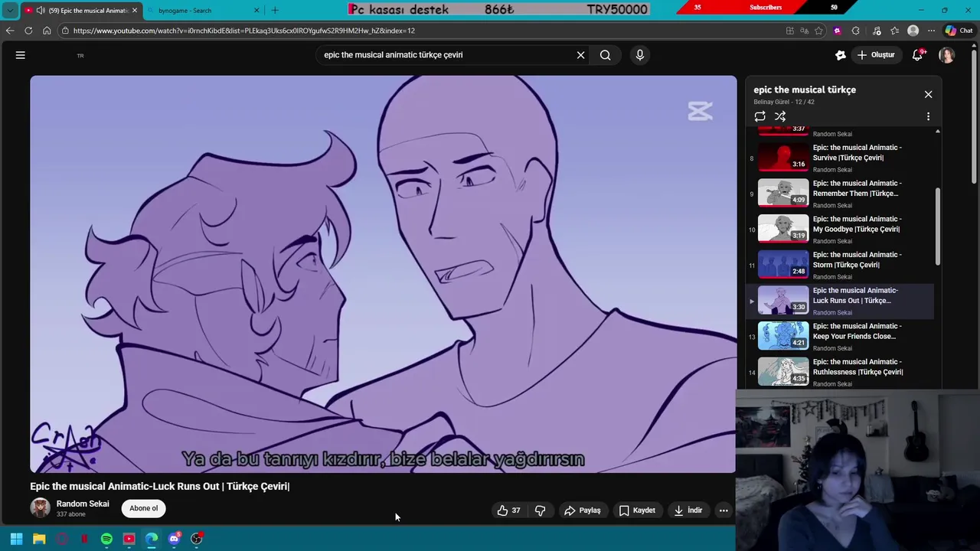Go to browser home page
Screen dimensions: 980x551
pyautogui.click(x=47, y=31)
